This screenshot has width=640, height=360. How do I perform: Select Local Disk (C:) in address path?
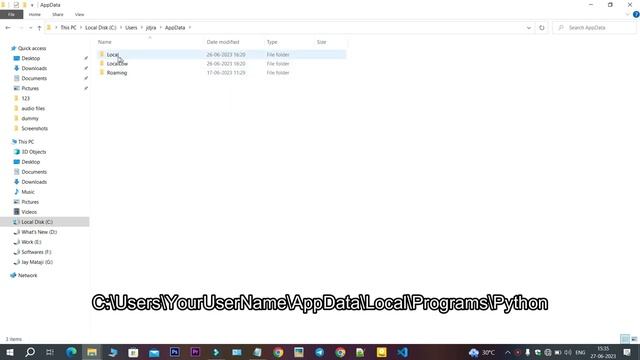[100, 28]
